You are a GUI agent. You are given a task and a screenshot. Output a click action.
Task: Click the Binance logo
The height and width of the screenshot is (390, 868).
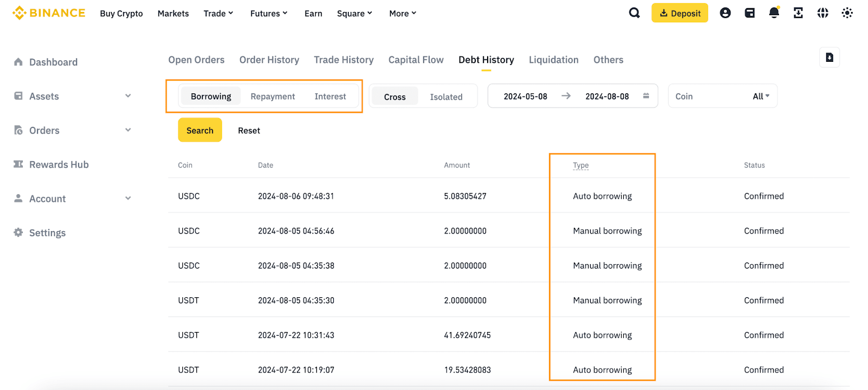click(49, 13)
